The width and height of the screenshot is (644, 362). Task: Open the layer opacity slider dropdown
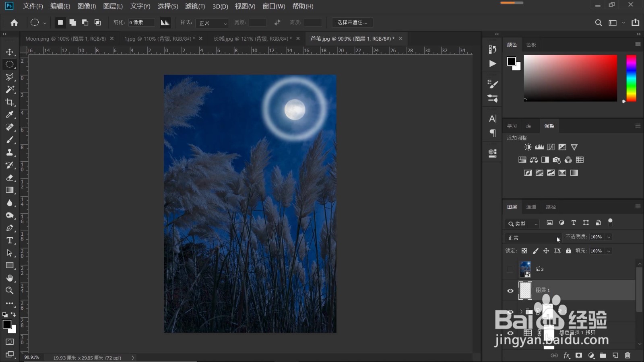tap(609, 237)
